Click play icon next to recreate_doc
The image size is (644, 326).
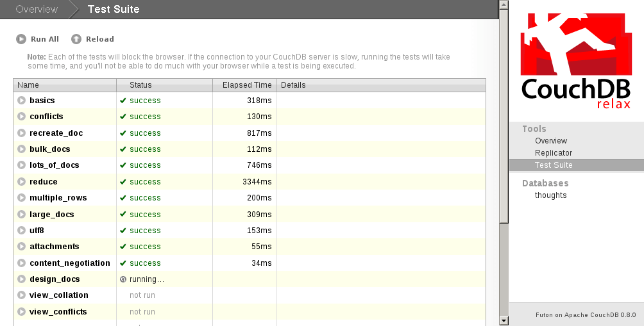pyautogui.click(x=21, y=133)
